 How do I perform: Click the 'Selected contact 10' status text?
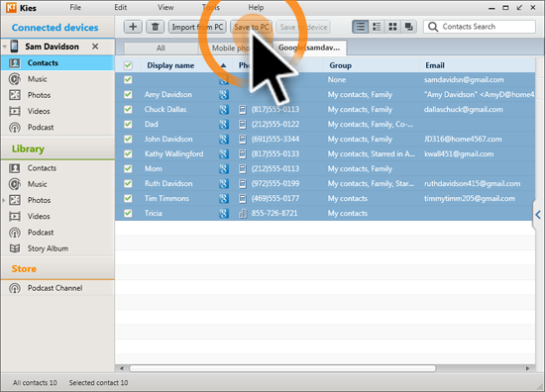[x=98, y=383]
